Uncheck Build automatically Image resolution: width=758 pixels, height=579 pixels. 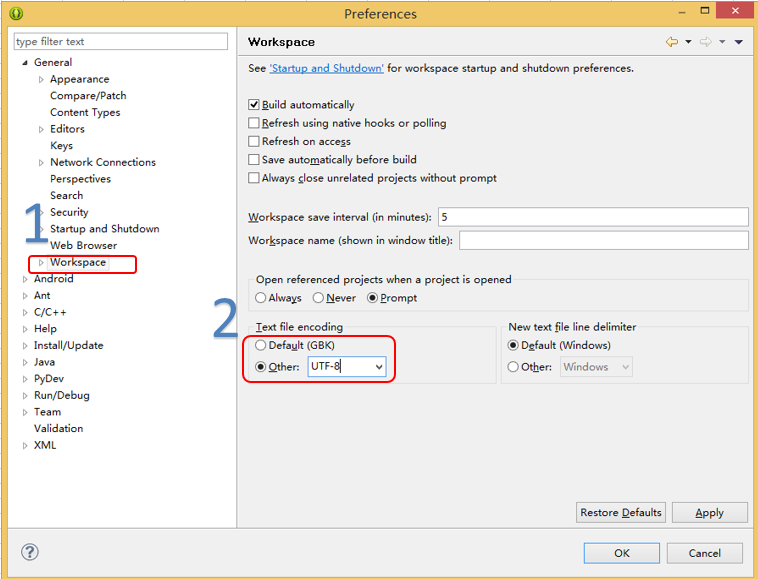[253, 104]
